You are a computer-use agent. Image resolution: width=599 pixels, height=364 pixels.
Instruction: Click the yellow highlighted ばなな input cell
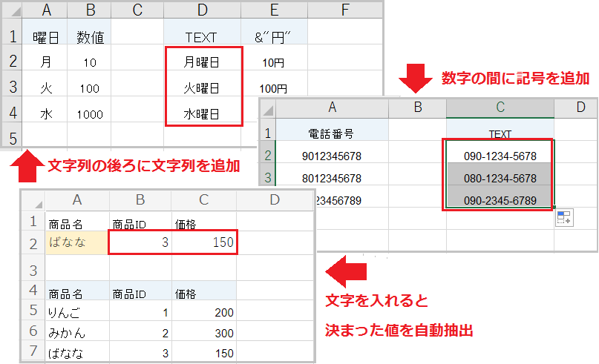tap(76, 242)
